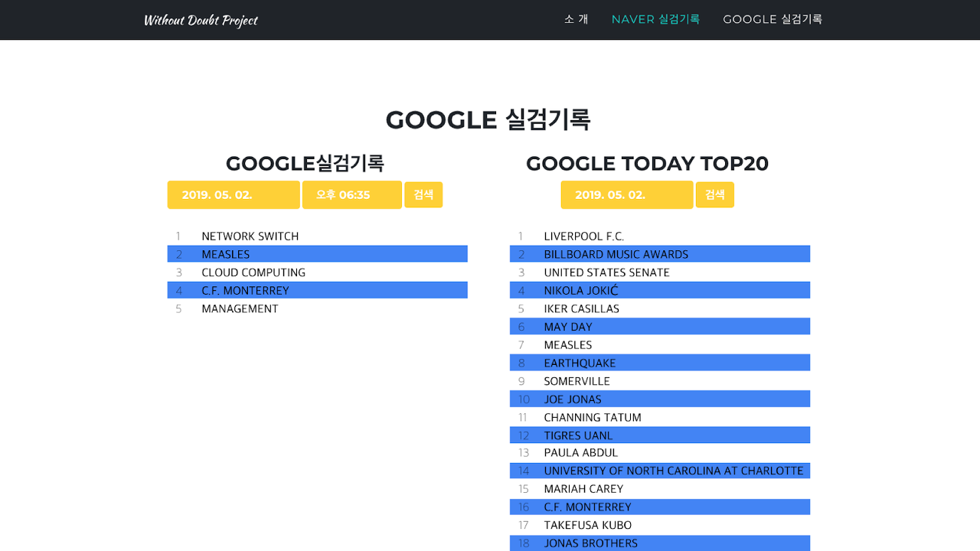Open the 소 개 menu item
The image size is (980, 551).
(577, 19)
